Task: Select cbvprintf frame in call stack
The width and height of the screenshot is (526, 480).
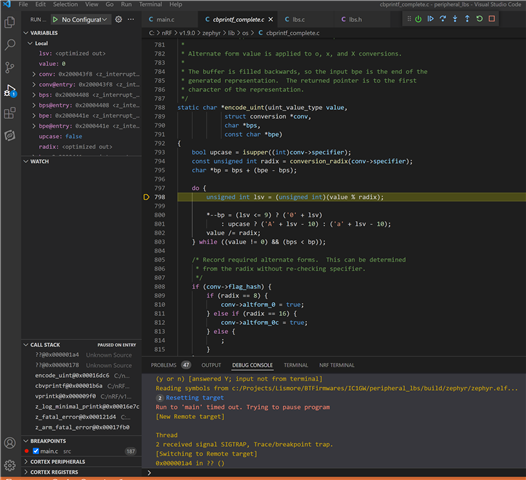Action: click(x=82, y=386)
